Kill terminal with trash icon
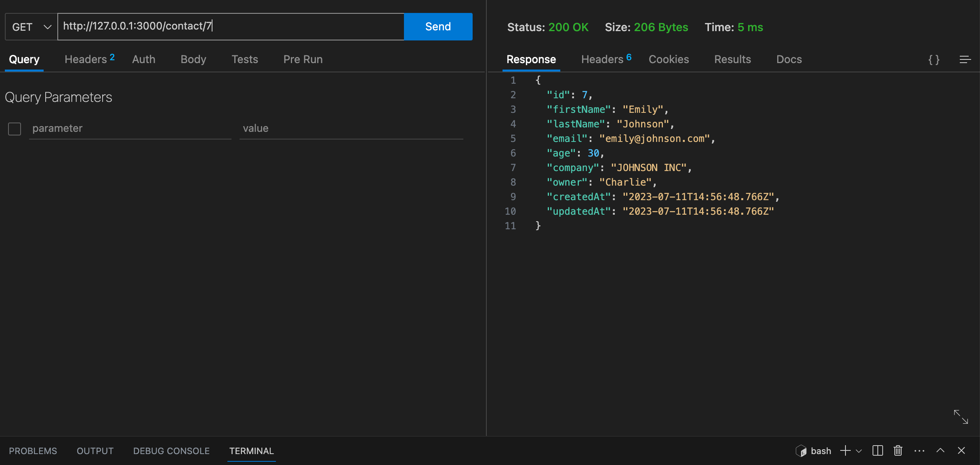 898,450
